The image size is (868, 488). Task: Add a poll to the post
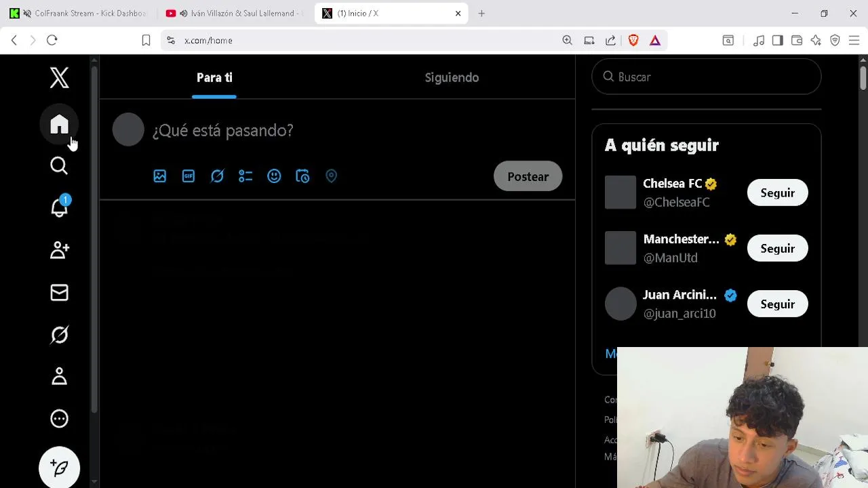pos(245,176)
